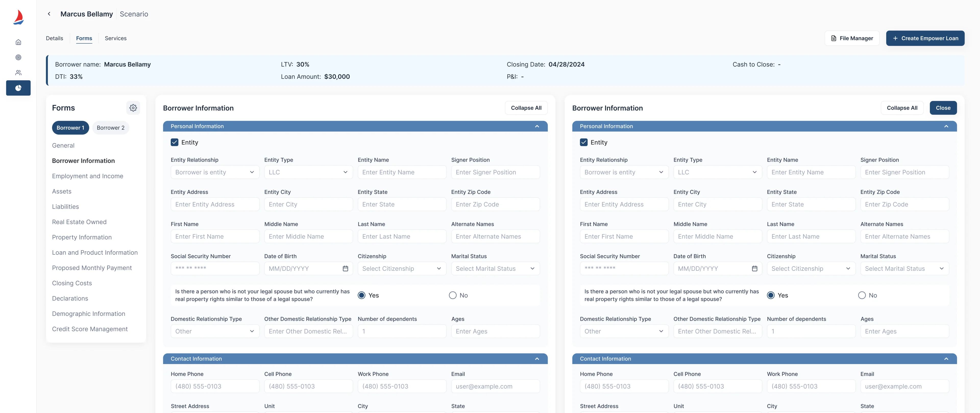
Task: Close the right Borrower Information panel
Action: click(943, 108)
